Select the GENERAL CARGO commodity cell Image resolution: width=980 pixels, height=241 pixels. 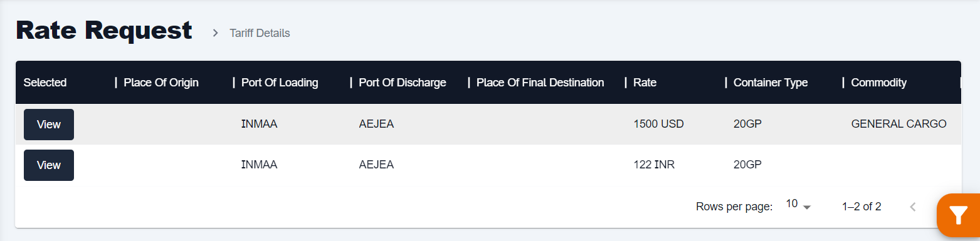click(898, 124)
